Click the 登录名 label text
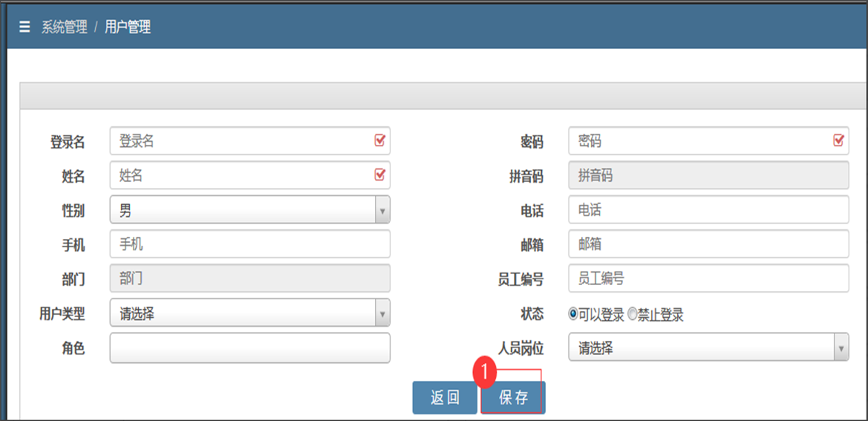Viewport: 868px width, 421px height. tap(68, 142)
